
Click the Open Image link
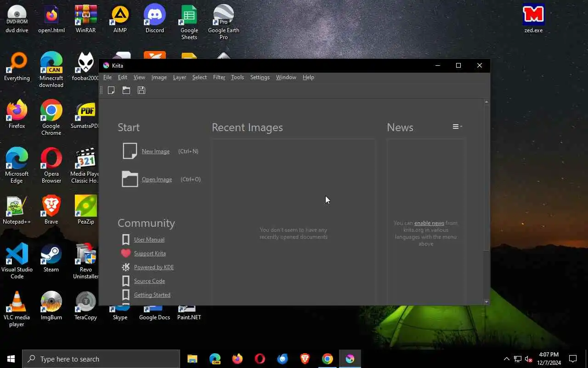point(157,179)
